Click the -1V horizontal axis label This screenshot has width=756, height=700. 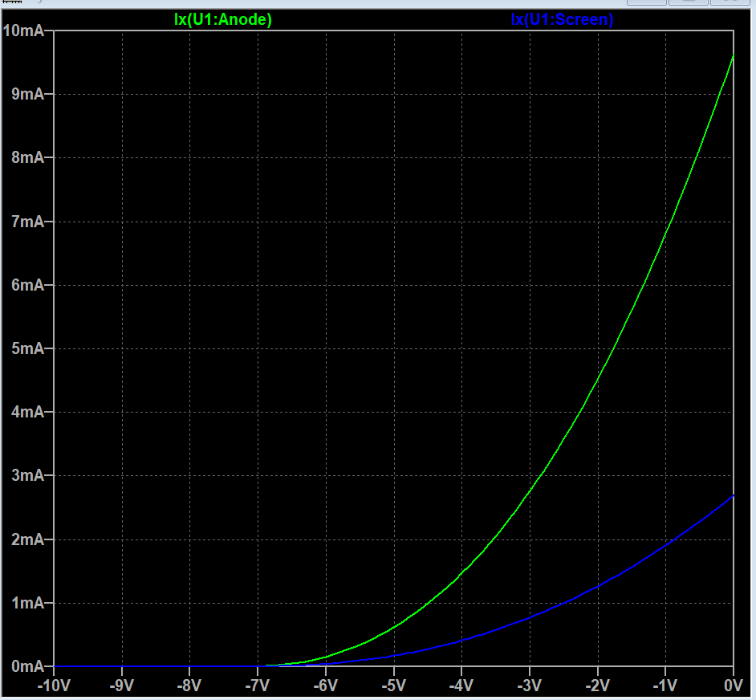pyautogui.click(x=665, y=686)
